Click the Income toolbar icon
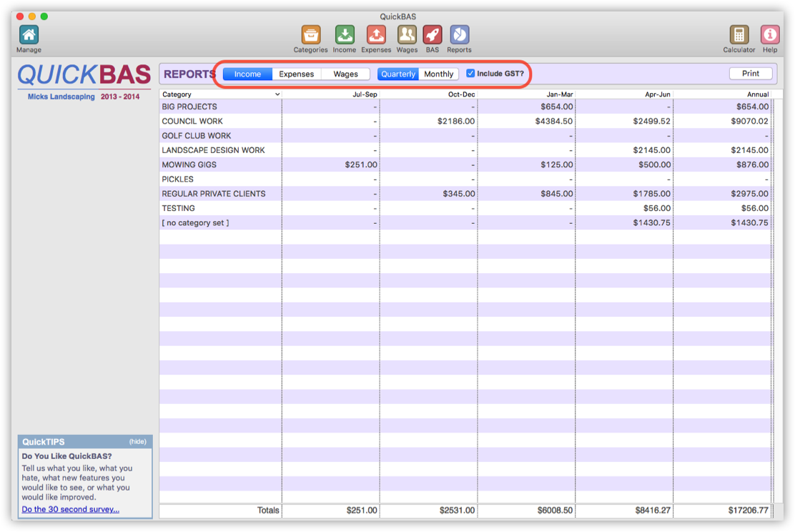This screenshot has width=795, height=532. [x=345, y=34]
